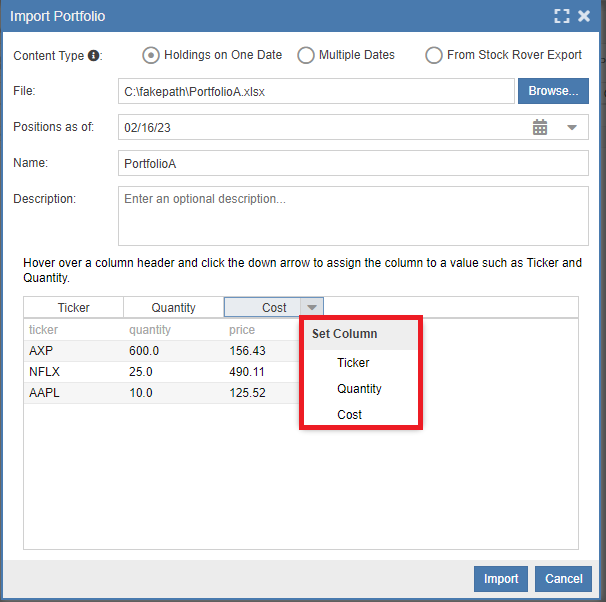The width and height of the screenshot is (606, 602).
Task: Click the Browse button
Action: [x=553, y=91]
